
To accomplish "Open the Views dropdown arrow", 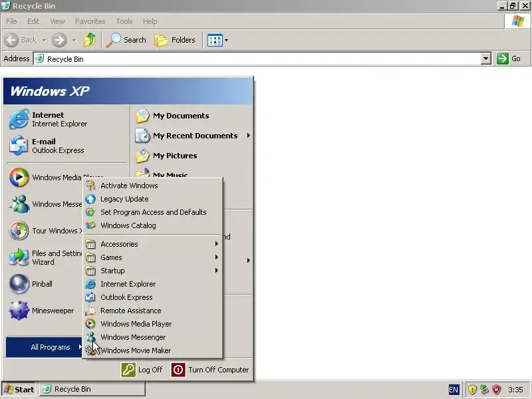I will [x=226, y=40].
